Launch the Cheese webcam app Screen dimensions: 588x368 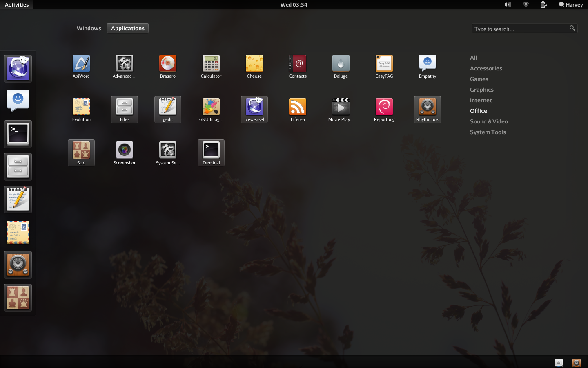[x=254, y=66]
